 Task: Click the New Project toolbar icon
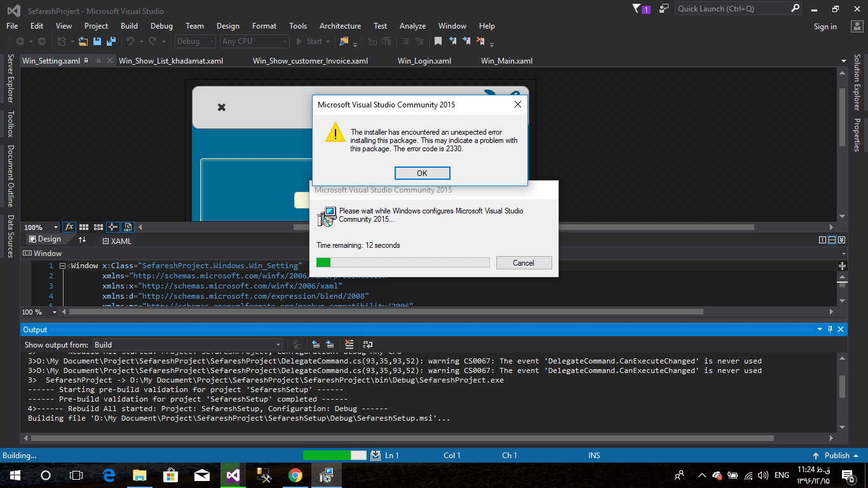tap(62, 41)
